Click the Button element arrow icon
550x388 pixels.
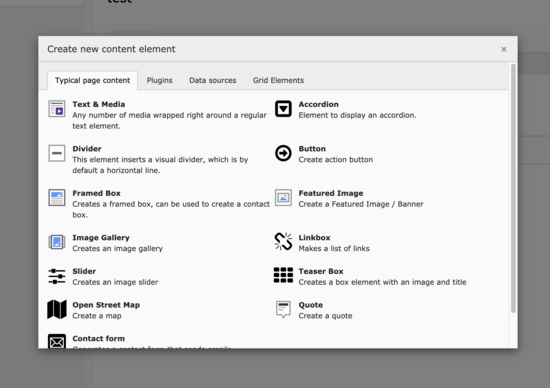(283, 153)
